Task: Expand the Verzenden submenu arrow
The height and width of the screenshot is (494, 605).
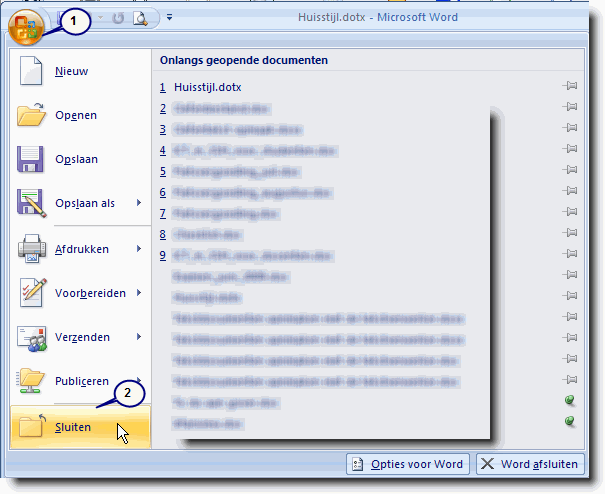Action: [x=139, y=337]
